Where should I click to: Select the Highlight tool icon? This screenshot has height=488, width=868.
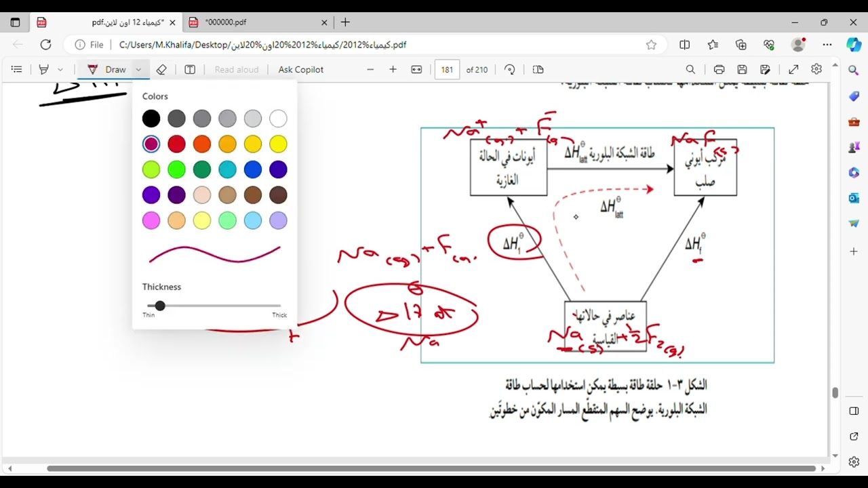[44, 69]
